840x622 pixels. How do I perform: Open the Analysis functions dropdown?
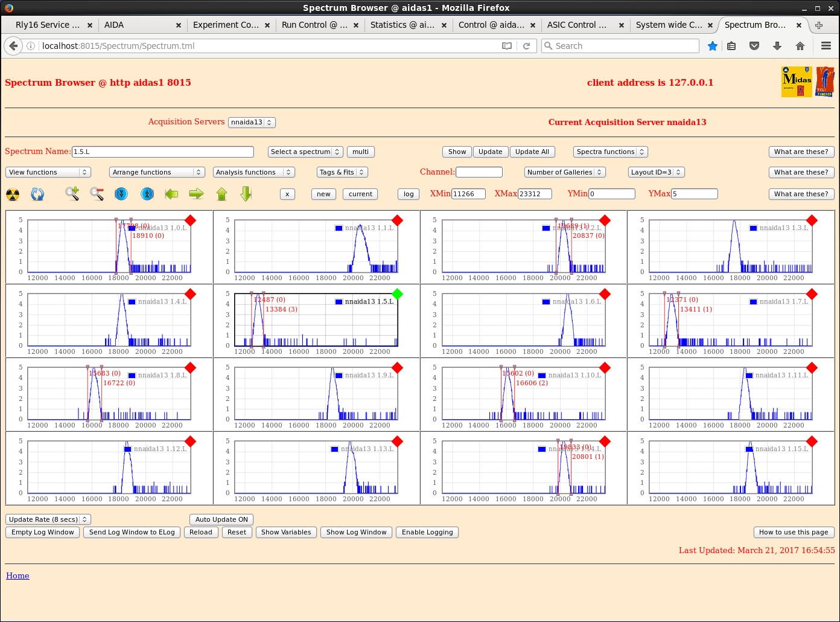[x=254, y=172]
